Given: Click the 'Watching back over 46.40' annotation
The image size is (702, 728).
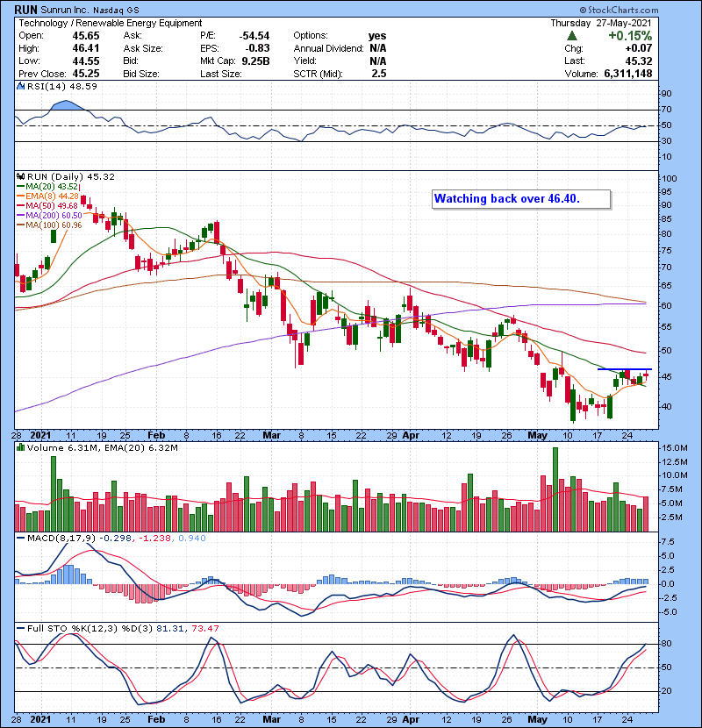Looking at the screenshot, I should pyautogui.click(x=521, y=199).
